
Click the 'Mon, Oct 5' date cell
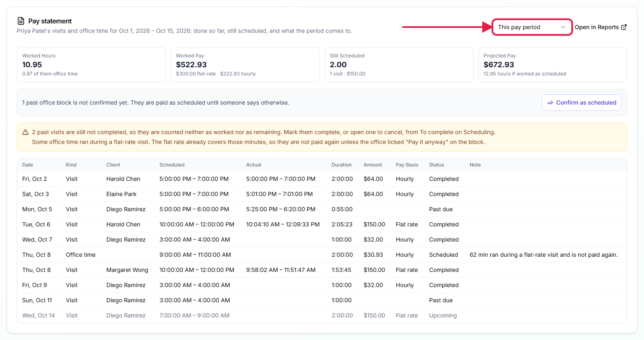[37, 209]
